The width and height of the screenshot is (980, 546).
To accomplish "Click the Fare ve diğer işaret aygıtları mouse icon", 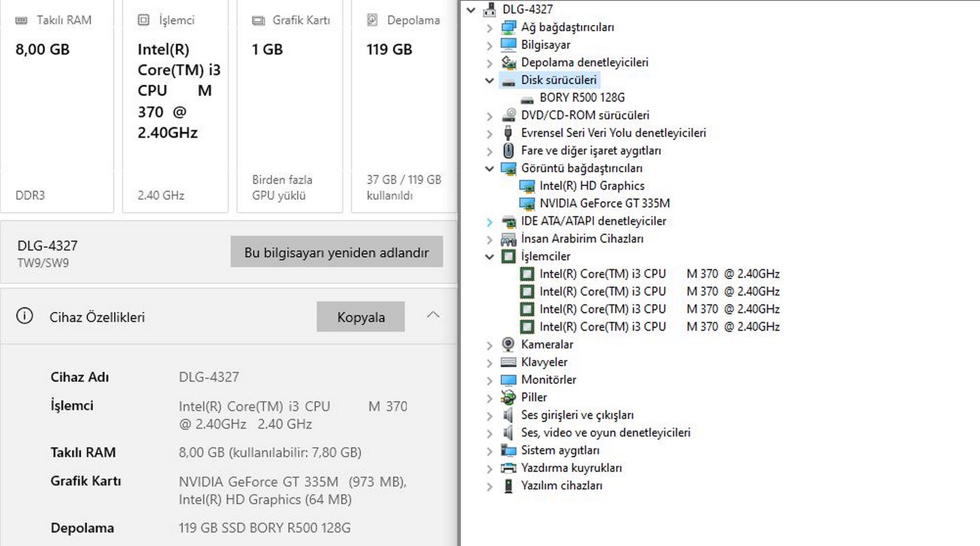I will coord(509,150).
